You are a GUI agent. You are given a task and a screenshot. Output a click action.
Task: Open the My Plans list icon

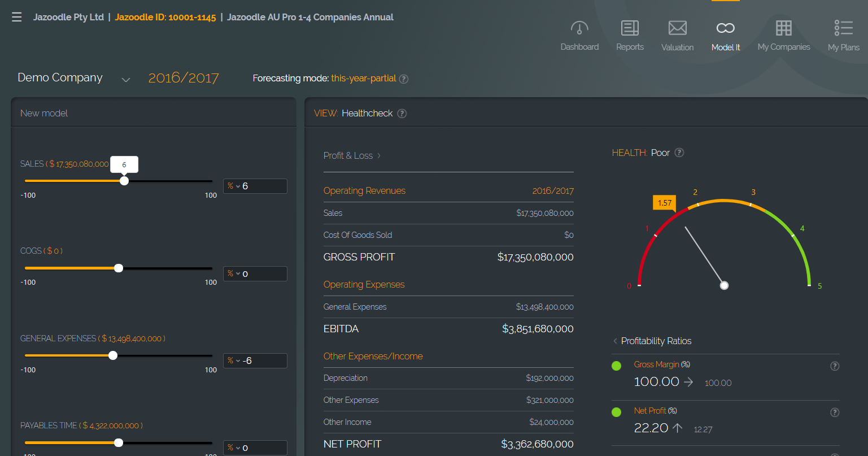tap(844, 28)
